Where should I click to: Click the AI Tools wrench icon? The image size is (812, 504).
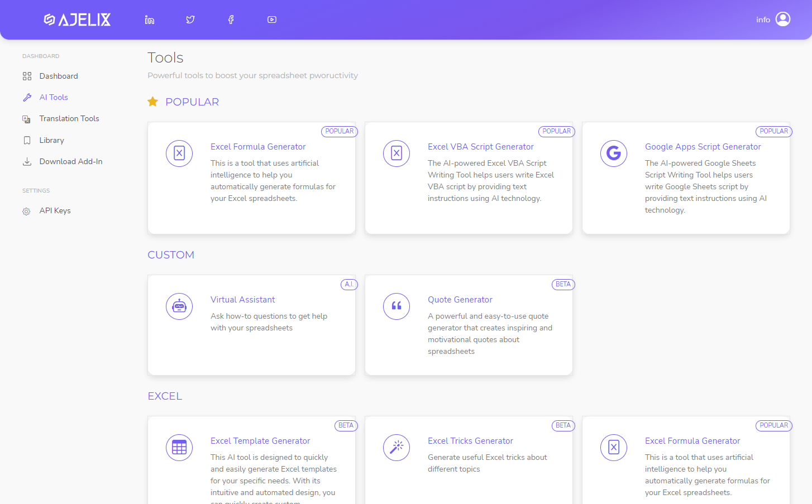27,97
